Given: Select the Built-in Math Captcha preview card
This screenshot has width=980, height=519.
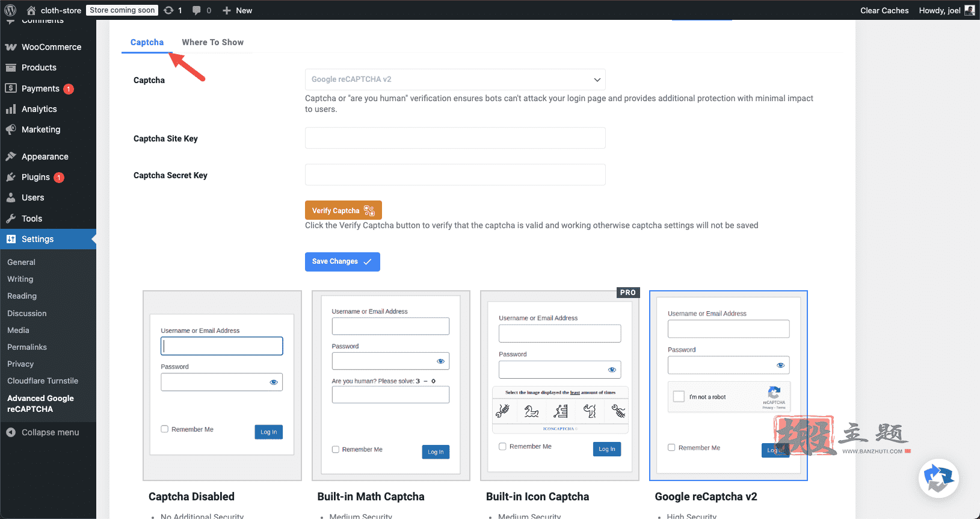Looking at the screenshot, I should click(391, 385).
